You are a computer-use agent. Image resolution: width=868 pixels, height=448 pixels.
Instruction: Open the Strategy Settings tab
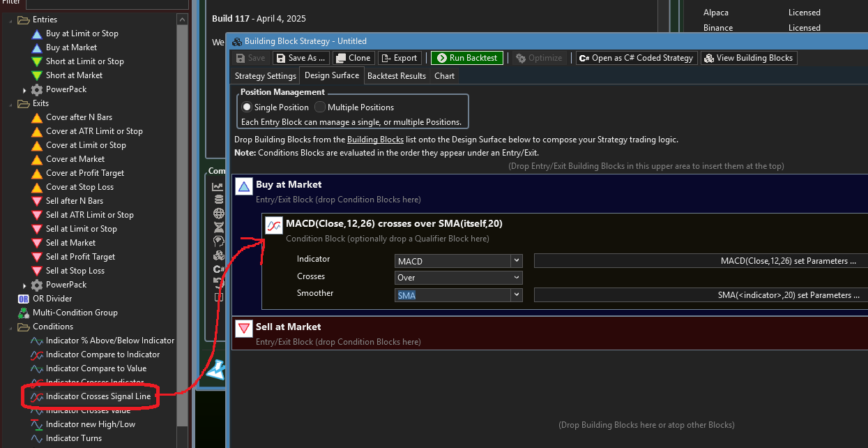[265, 76]
